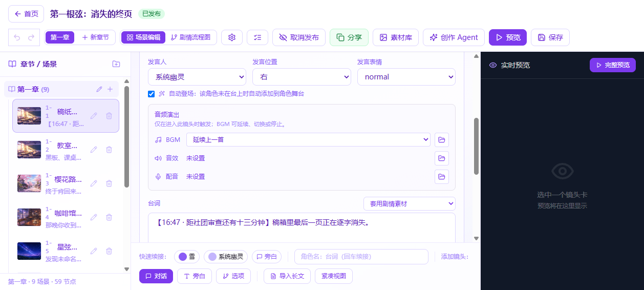Open scene 1-3 樱花路 thumbnail
Image resolution: width=644 pixels, height=290 pixels.
pyautogui.click(x=29, y=183)
